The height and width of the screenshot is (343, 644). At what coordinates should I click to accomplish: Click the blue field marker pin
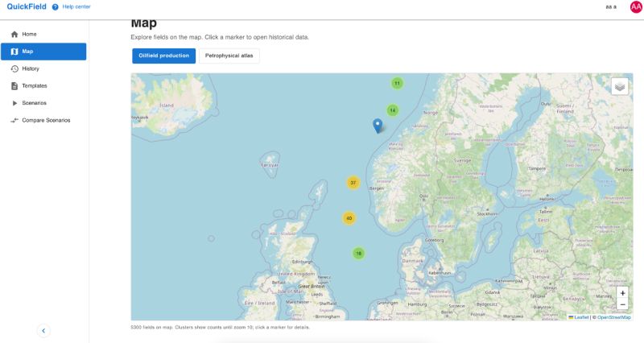378,126
